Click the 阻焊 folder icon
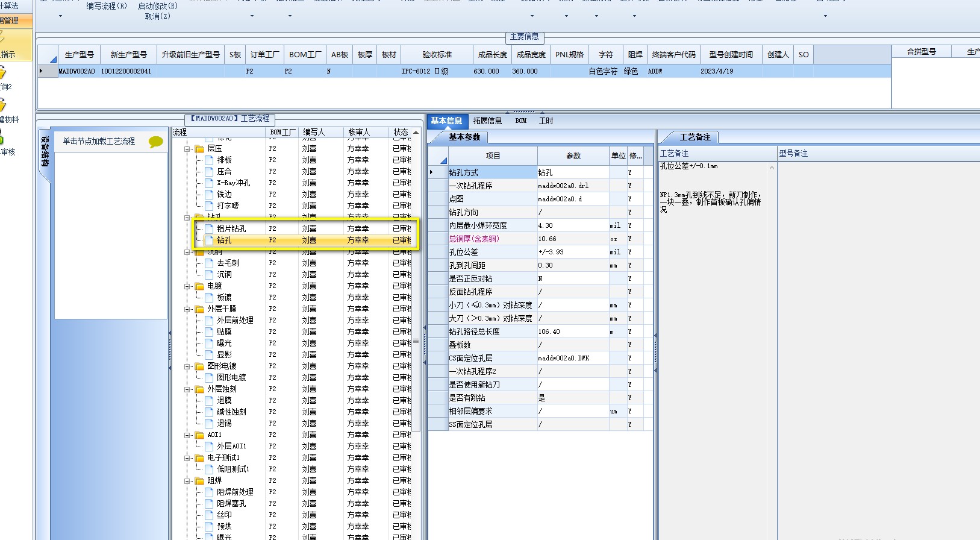This screenshot has height=540, width=980. tap(200, 480)
